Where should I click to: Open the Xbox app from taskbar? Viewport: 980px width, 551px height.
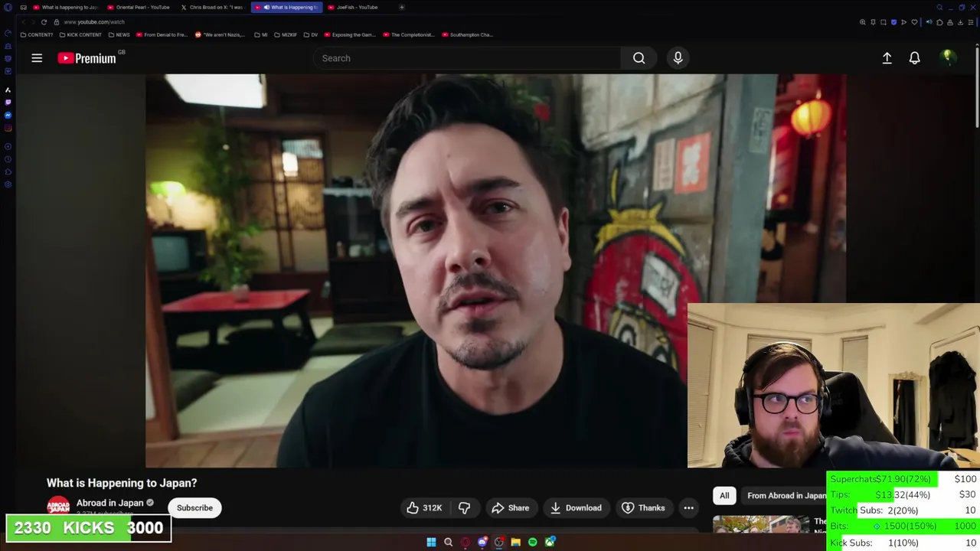[x=550, y=542]
